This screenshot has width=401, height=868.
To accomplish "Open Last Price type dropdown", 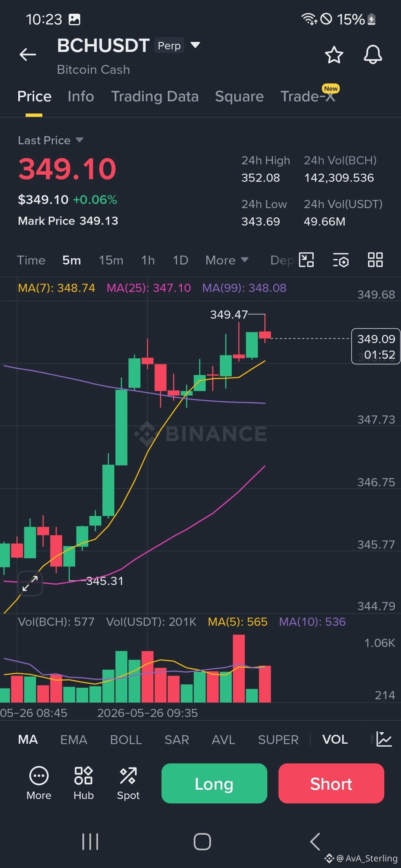I will (50, 140).
